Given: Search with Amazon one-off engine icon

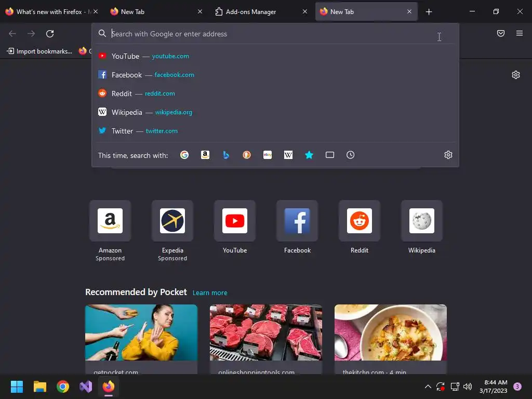Looking at the screenshot, I should (205, 155).
